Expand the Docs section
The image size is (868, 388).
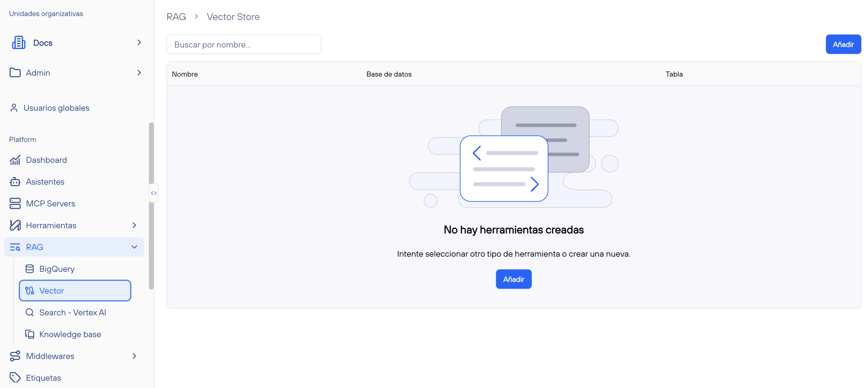tap(139, 42)
